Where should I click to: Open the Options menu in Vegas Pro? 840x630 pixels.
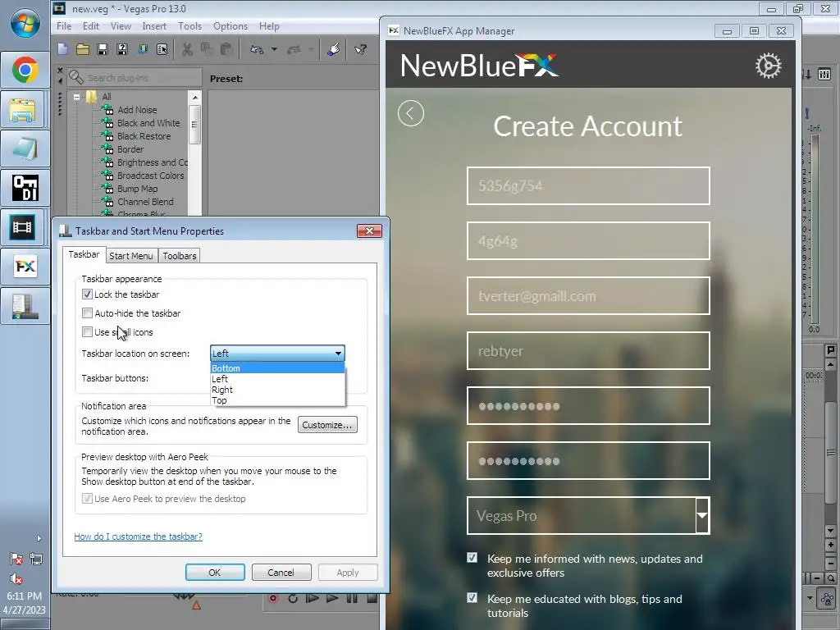click(x=231, y=26)
